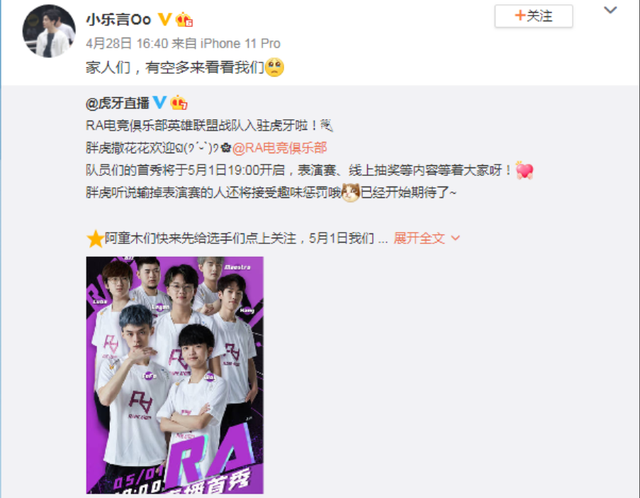This screenshot has height=498, width=640.
Task: Open the post author's avatar
Action: [49, 31]
